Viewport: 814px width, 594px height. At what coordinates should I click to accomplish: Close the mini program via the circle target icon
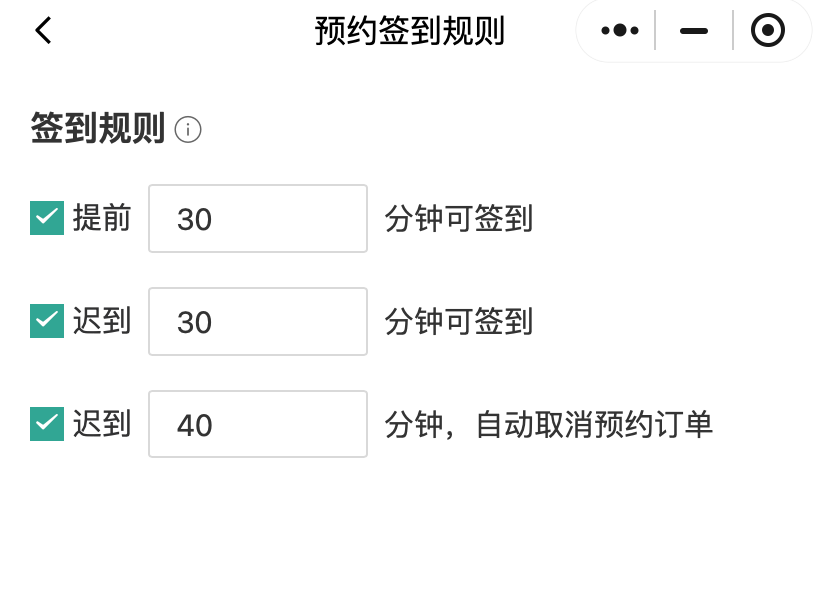point(767,31)
